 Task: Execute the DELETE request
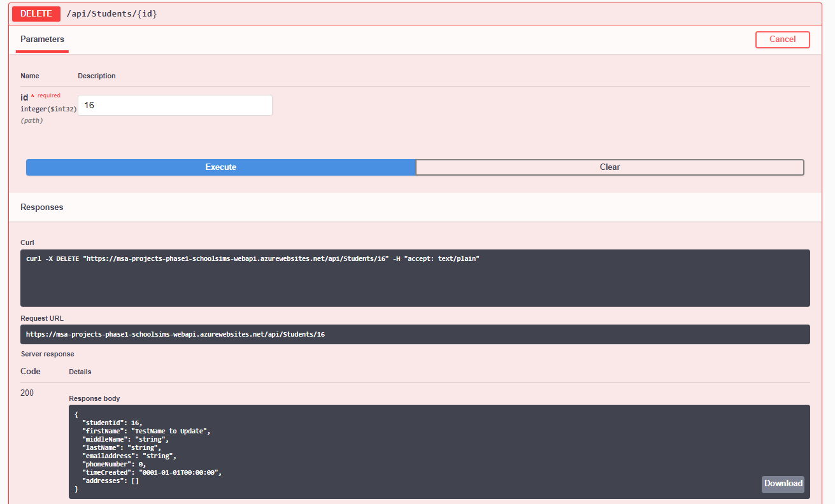221,167
